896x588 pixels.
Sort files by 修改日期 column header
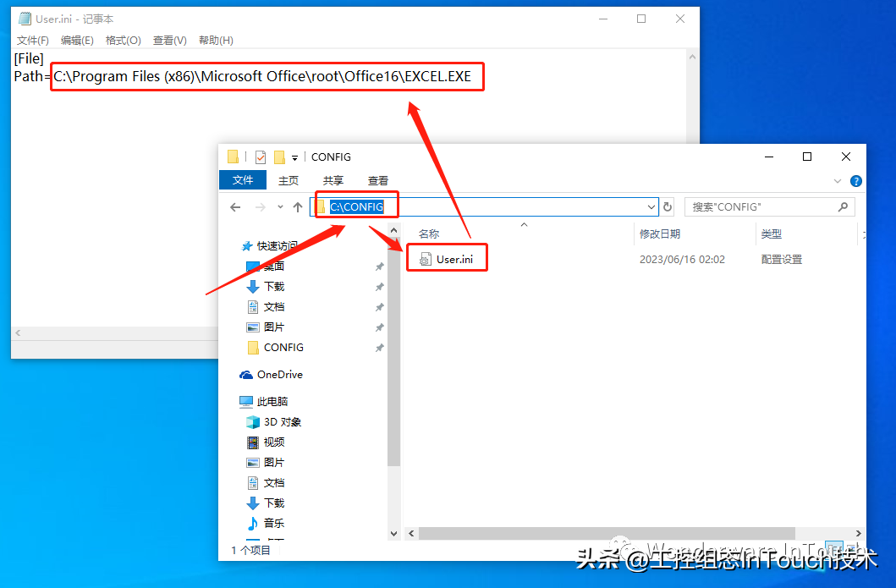[x=660, y=234]
